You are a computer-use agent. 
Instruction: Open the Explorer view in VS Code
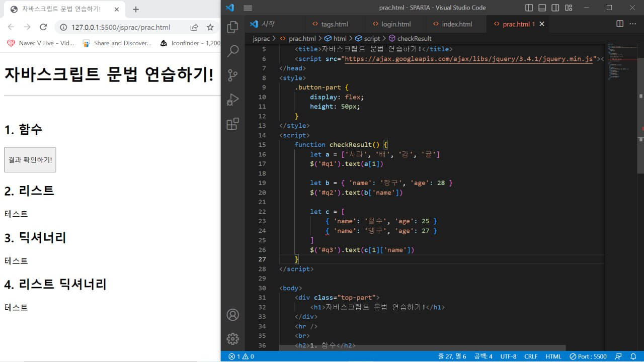[232, 27]
